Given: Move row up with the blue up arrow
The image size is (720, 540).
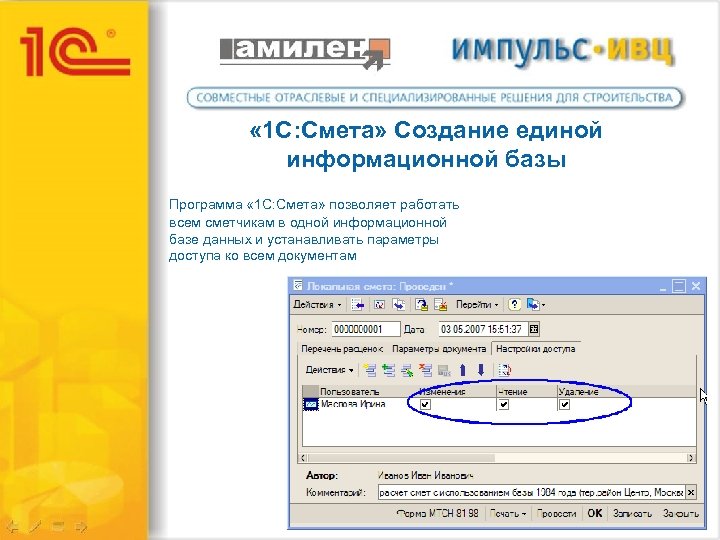Looking at the screenshot, I should click(463, 370).
